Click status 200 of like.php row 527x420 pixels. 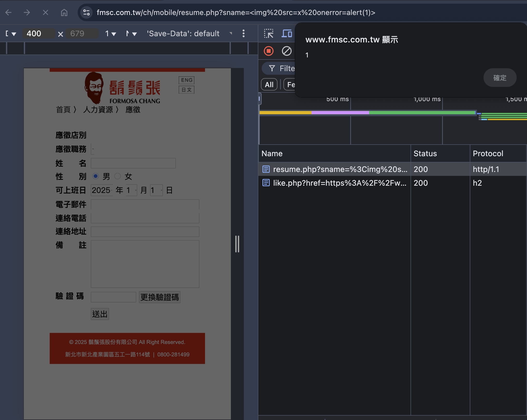pyautogui.click(x=421, y=183)
